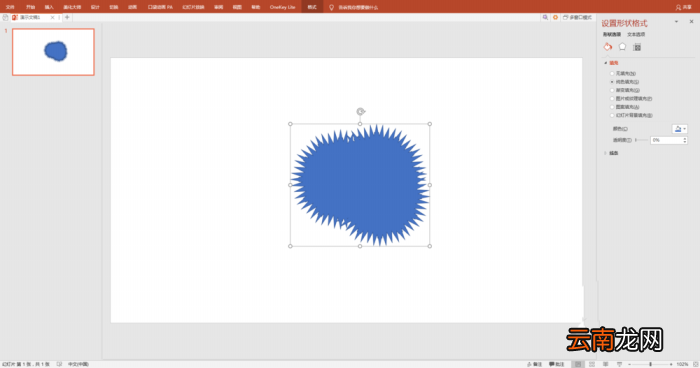This screenshot has height=368, width=700.
Task: Switch to Text Options tab
Action: tap(636, 34)
